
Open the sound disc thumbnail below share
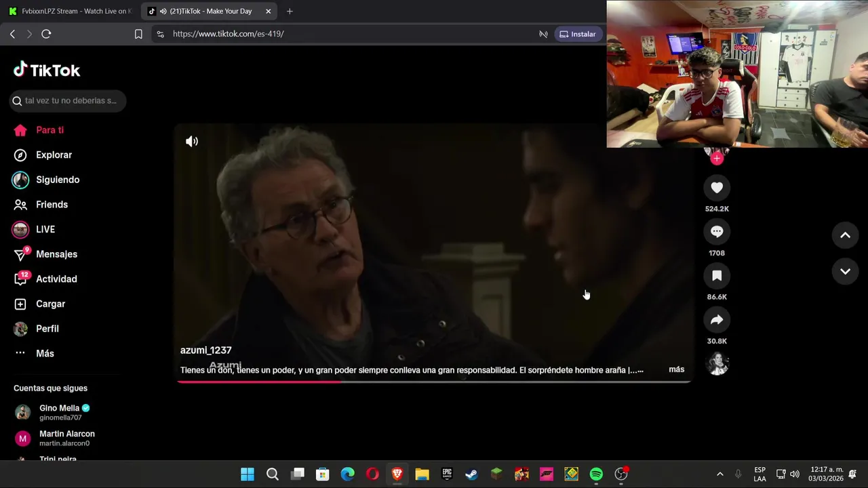click(x=717, y=364)
